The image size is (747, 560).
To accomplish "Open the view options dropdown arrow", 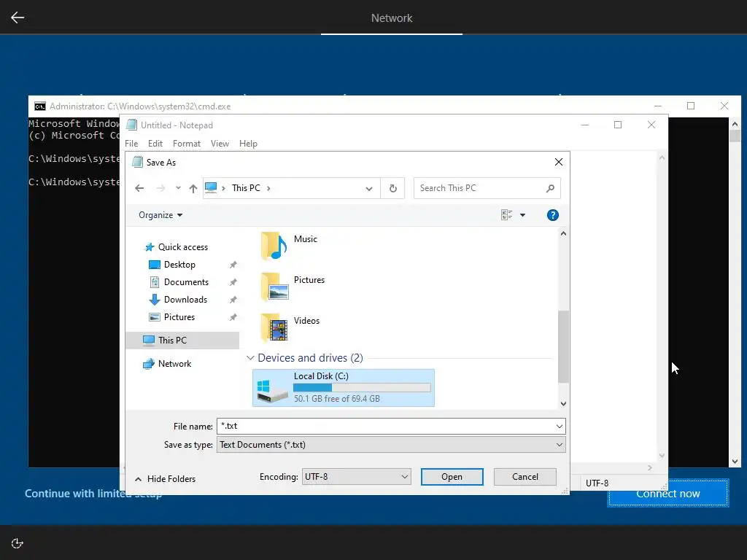I will (x=522, y=215).
